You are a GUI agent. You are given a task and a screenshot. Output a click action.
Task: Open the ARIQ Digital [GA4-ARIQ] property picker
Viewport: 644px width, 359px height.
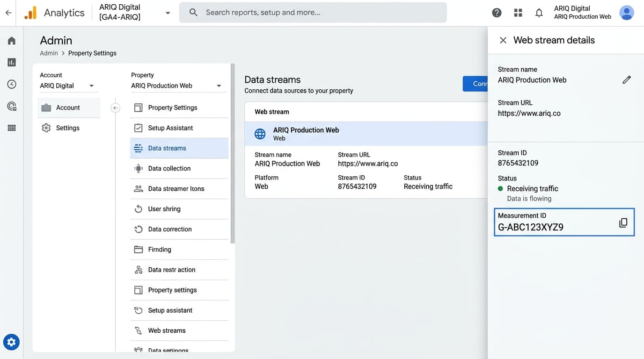tap(135, 13)
